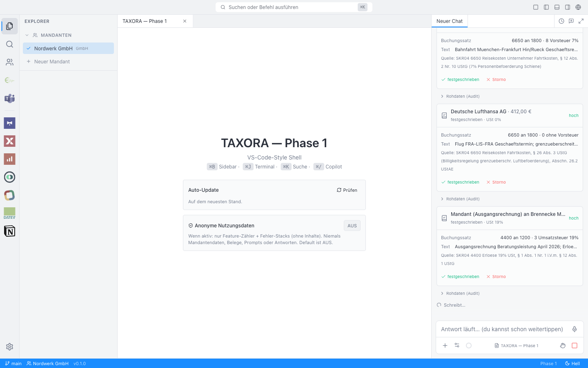Close the TAXORA — Phase 1 tab
Image resolution: width=588 pixels, height=368 pixels.
(185, 21)
